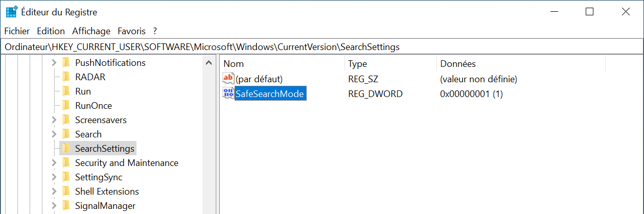Open the Affichage menu

(91, 31)
